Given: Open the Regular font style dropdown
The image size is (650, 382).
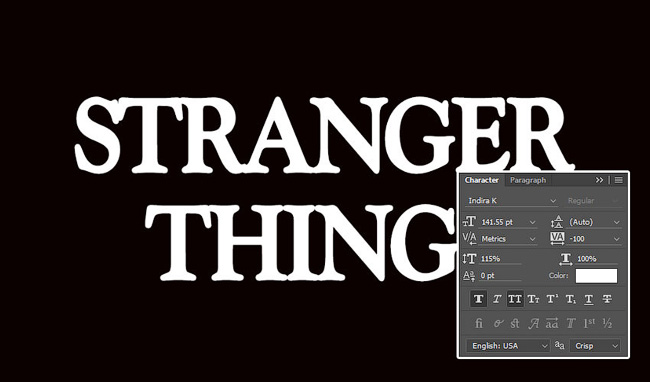Looking at the screenshot, I should coord(593,201).
